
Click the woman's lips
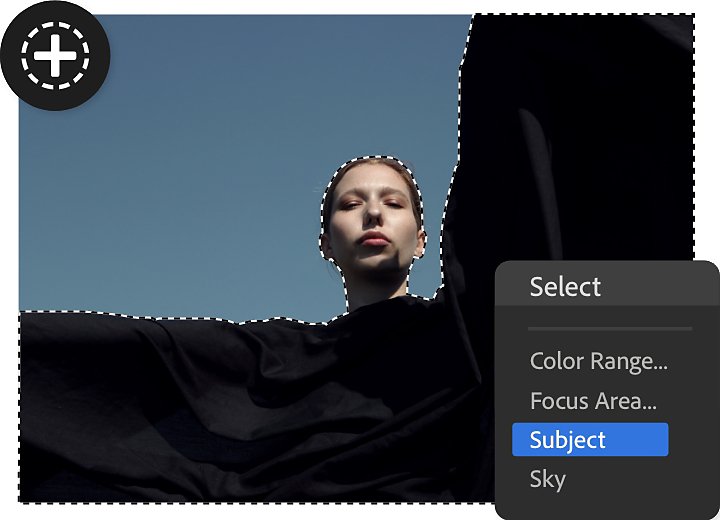tap(375, 239)
